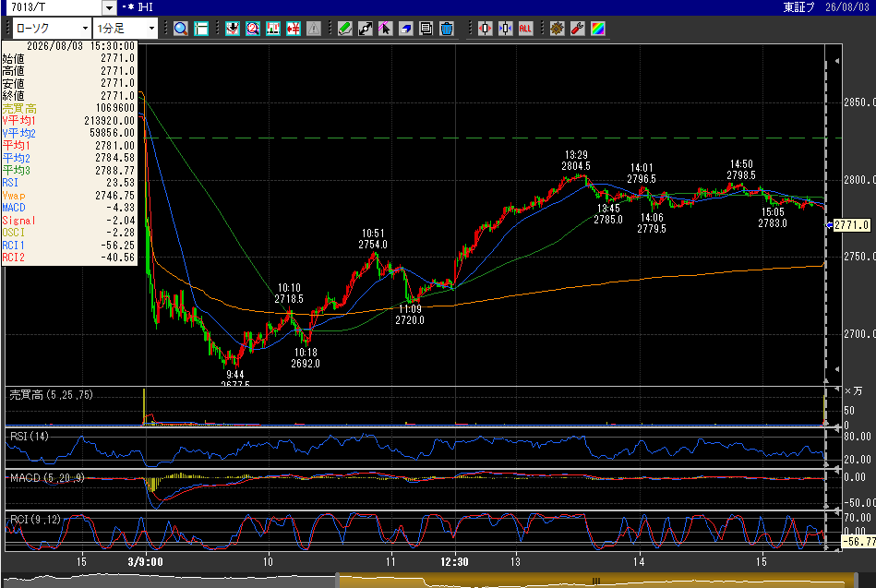Viewport: 876px width, 588px height.
Task: Click the 平均2 2784.58 row
Action: (x=68, y=158)
